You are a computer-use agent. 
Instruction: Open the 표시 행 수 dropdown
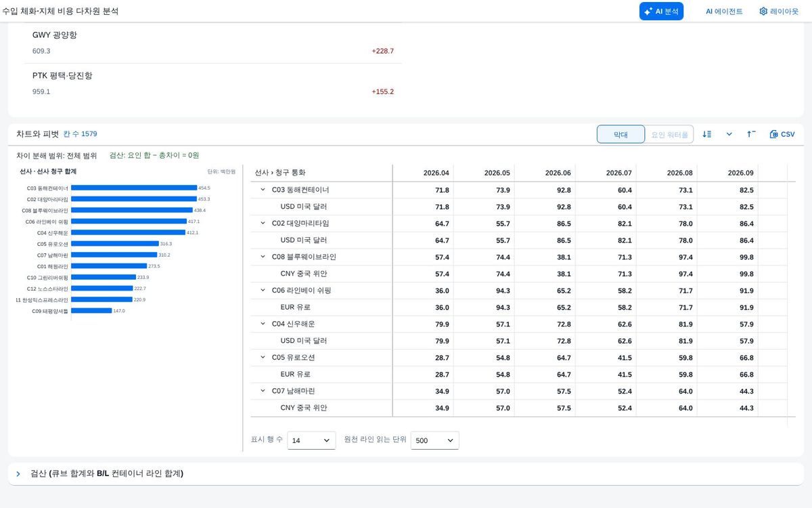click(x=311, y=440)
